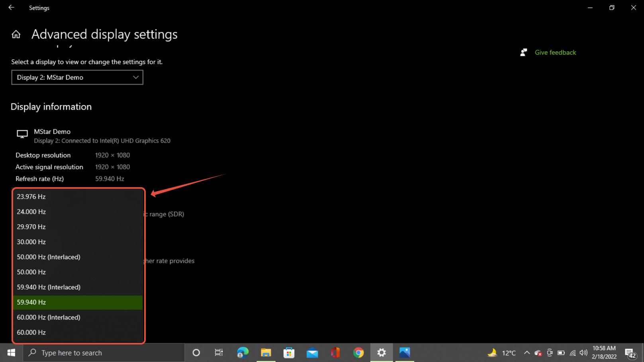Click the Desktop resolution 1920 × 1080 value
Viewport: 644px width, 362px height.
tap(112, 155)
